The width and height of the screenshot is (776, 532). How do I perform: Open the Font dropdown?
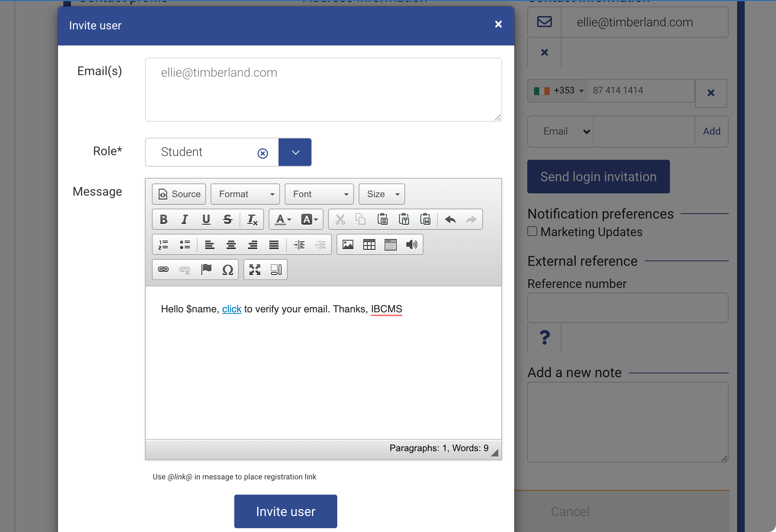coord(319,194)
